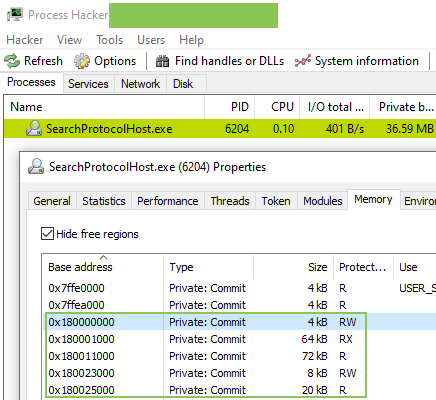The width and height of the screenshot is (436, 400).
Task: Sort memory list by Use header
Action: pos(415,267)
